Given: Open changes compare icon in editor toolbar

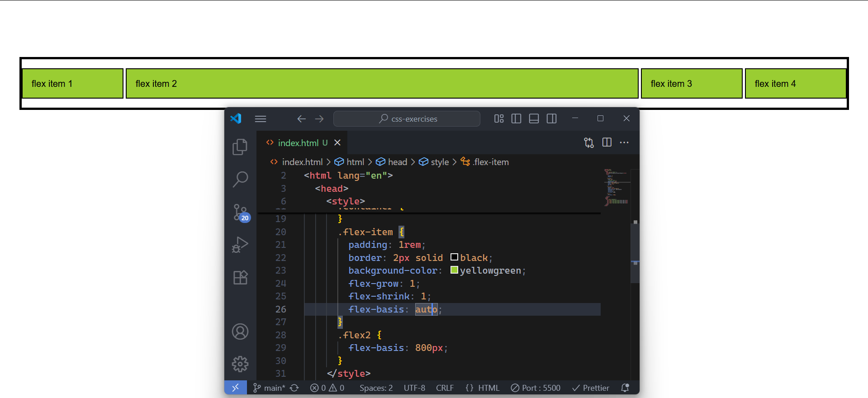Looking at the screenshot, I should click(x=589, y=143).
